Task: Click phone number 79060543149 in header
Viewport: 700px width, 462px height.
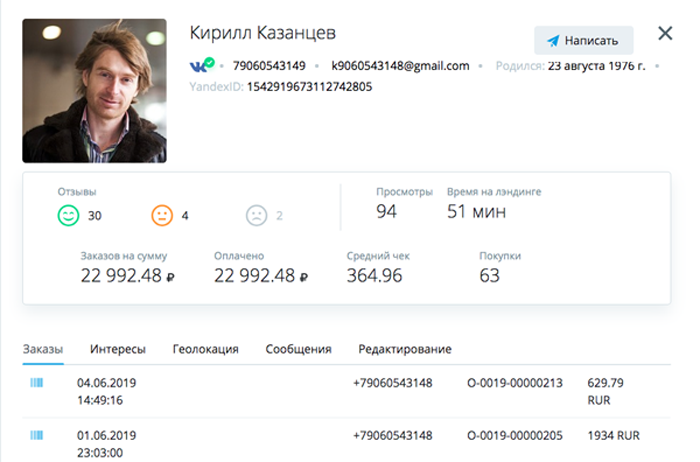Action: (269, 66)
